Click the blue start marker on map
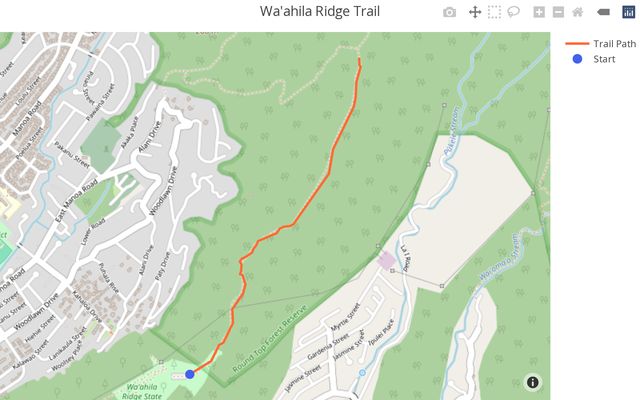 coord(190,374)
